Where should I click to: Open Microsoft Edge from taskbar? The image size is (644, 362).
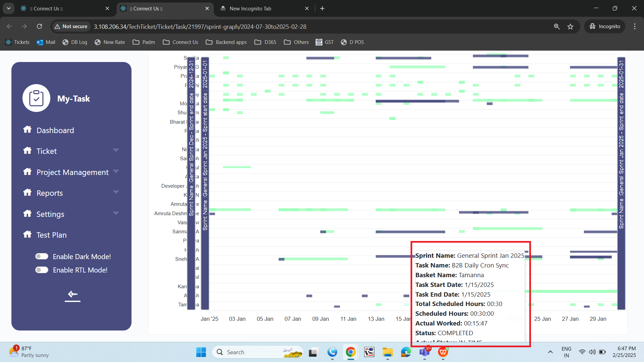point(406,352)
